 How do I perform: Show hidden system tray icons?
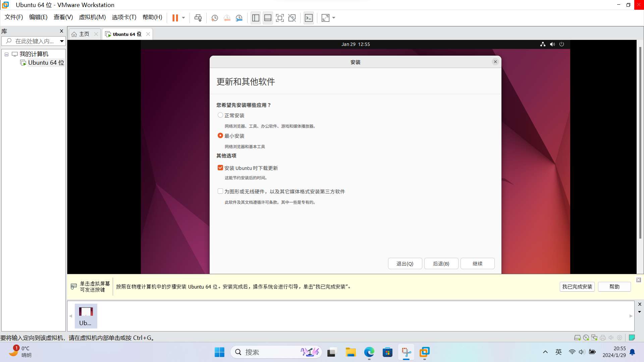coord(545,352)
